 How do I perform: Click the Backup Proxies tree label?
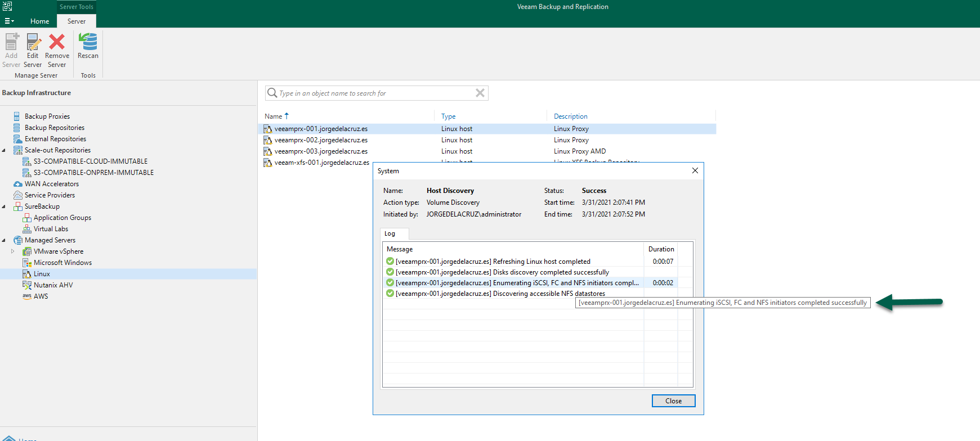(x=47, y=116)
